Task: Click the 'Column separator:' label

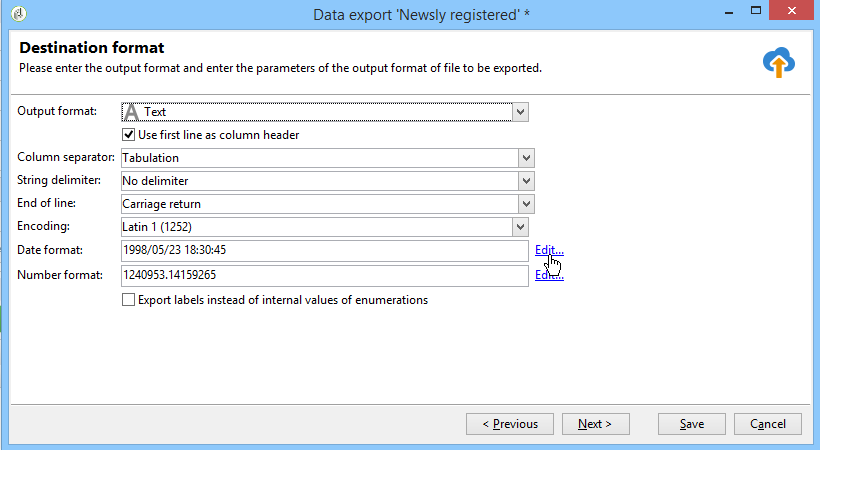Action: point(66,157)
